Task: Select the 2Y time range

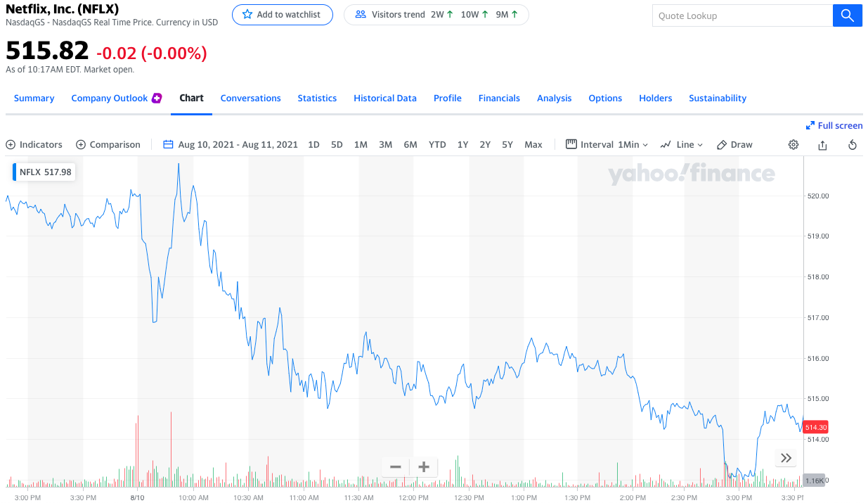Action: pos(485,144)
